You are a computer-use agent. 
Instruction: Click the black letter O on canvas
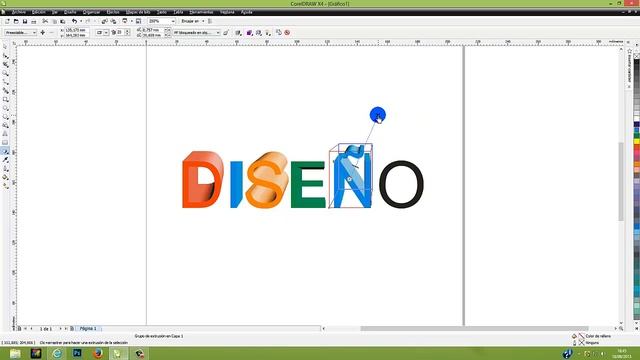click(401, 184)
